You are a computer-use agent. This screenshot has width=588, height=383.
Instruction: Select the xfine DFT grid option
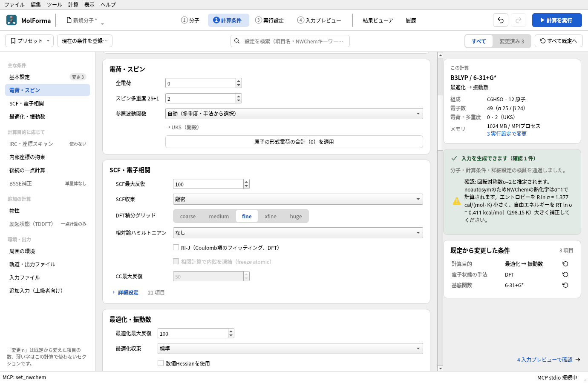coord(271,216)
